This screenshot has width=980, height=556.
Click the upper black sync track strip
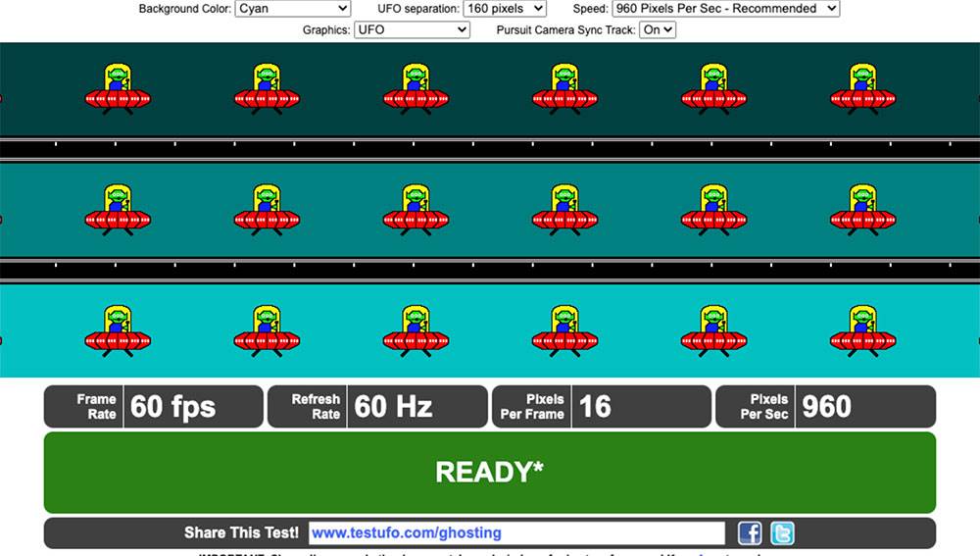pyautogui.click(x=490, y=149)
